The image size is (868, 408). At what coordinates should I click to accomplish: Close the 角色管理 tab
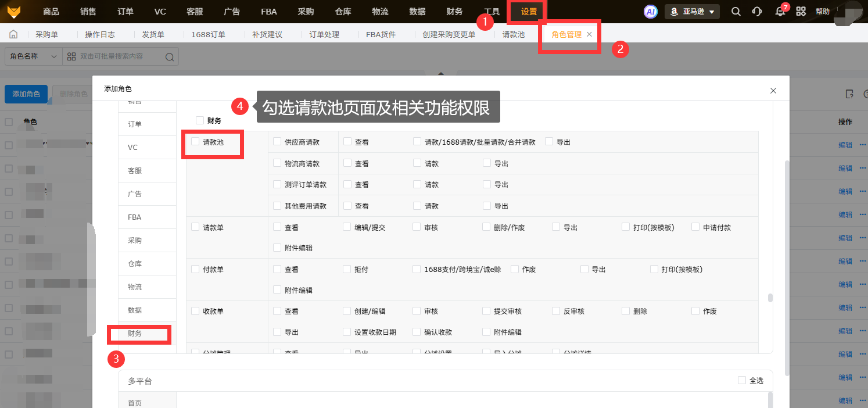[x=589, y=34]
